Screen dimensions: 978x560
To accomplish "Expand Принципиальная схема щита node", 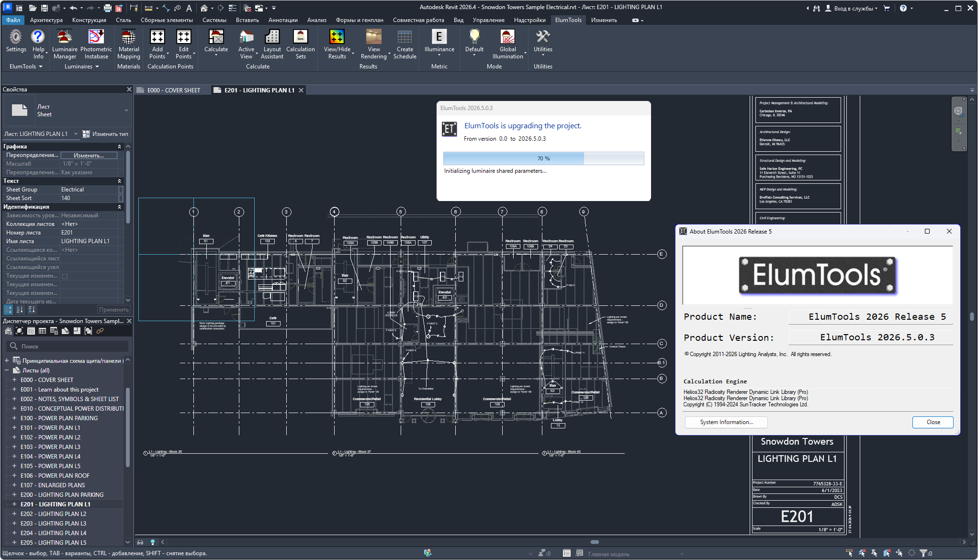I will (x=7, y=361).
